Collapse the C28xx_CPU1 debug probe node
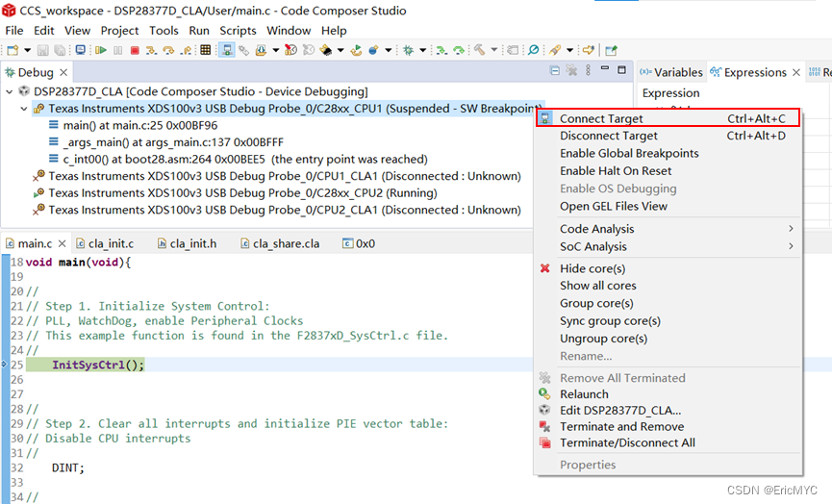832x504 pixels. coord(24,109)
